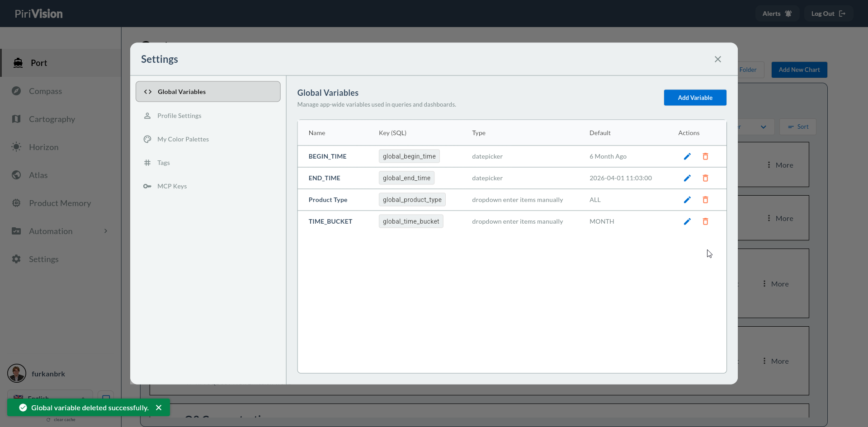Viewport: 868px width, 427px height.
Task: Click the furkanbrk user avatar
Action: [x=17, y=374]
